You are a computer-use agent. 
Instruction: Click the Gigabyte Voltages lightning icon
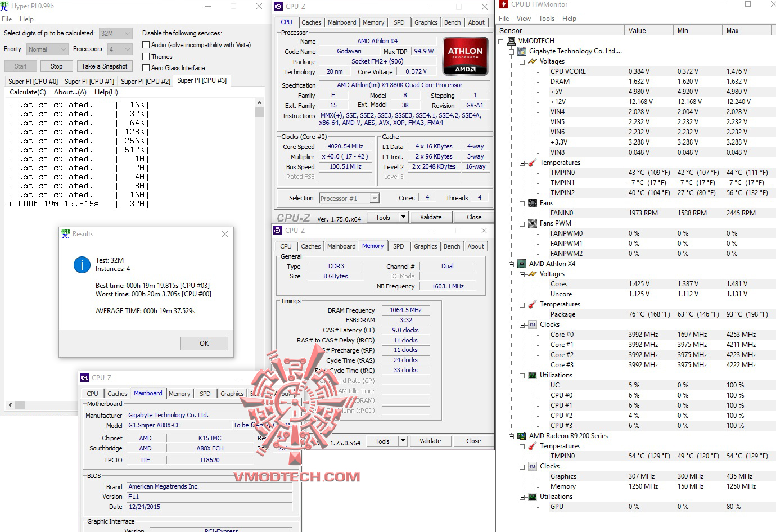pyautogui.click(x=533, y=61)
